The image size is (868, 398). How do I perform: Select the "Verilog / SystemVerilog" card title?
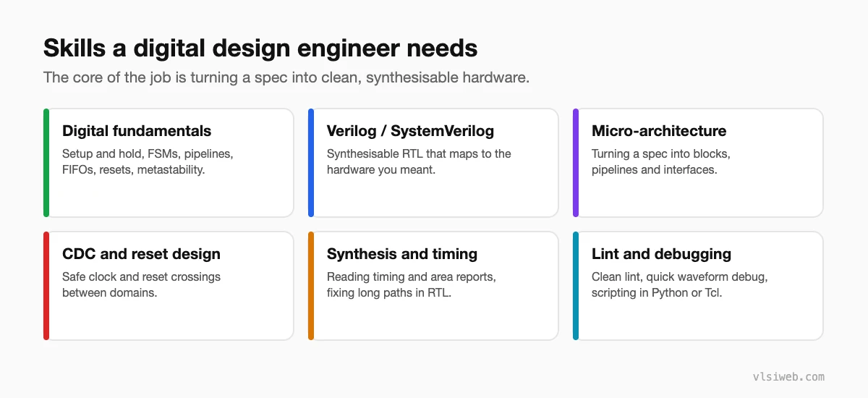[x=410, y=131]
